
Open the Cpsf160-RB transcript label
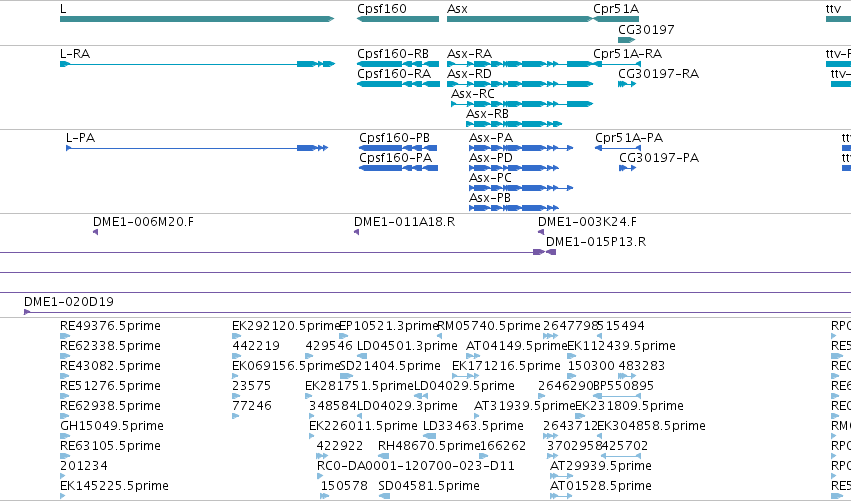click(393, 54)
